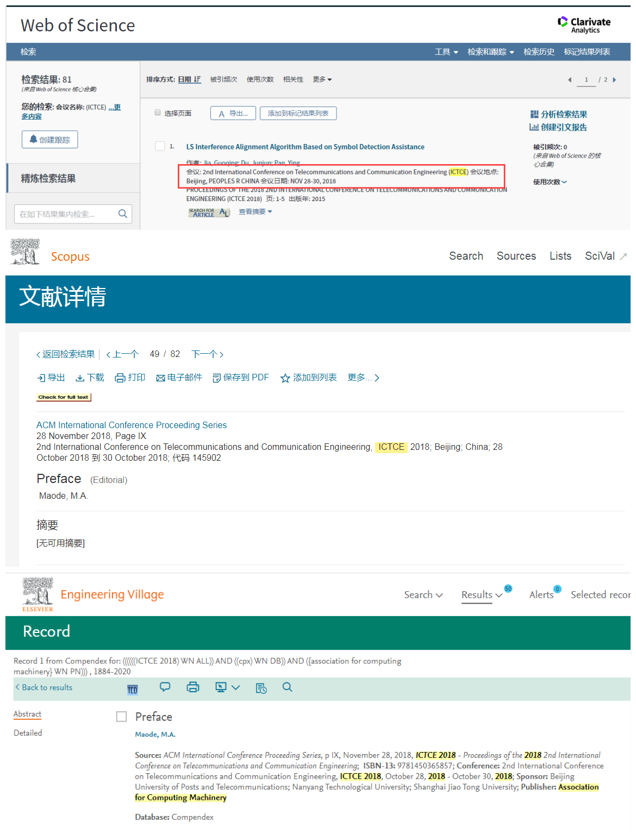Screen dimensions: 636x840
Task: Open the More (更多) sort dropdown
Action: (322, 79)
